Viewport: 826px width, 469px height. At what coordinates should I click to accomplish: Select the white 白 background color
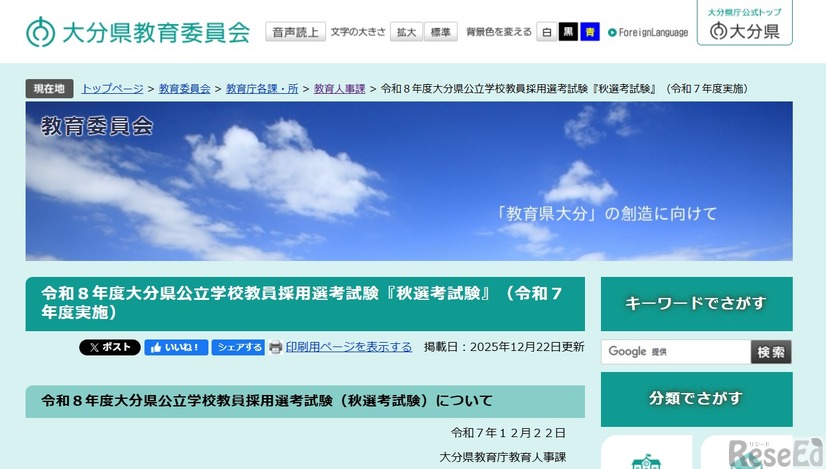547,32
